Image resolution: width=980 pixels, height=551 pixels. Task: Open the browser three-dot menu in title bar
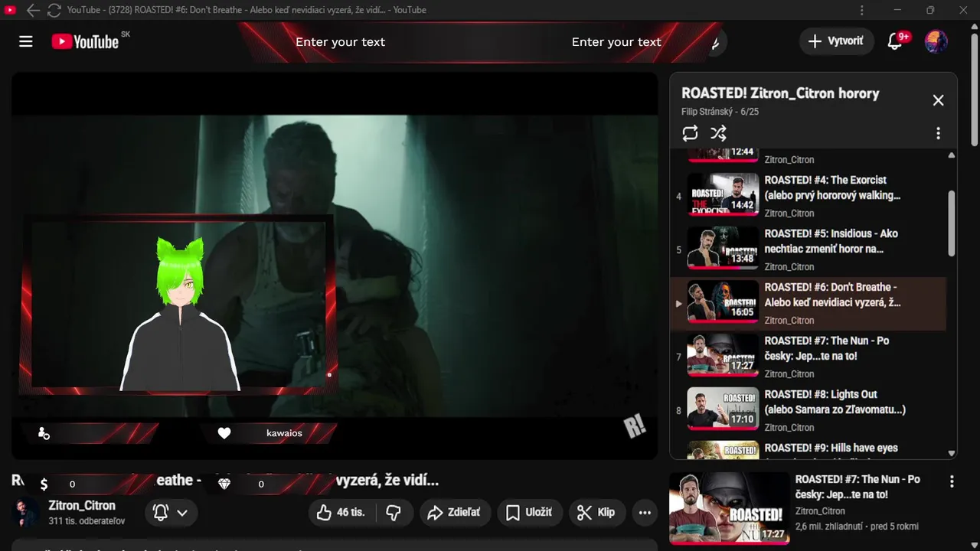point(862,10)
